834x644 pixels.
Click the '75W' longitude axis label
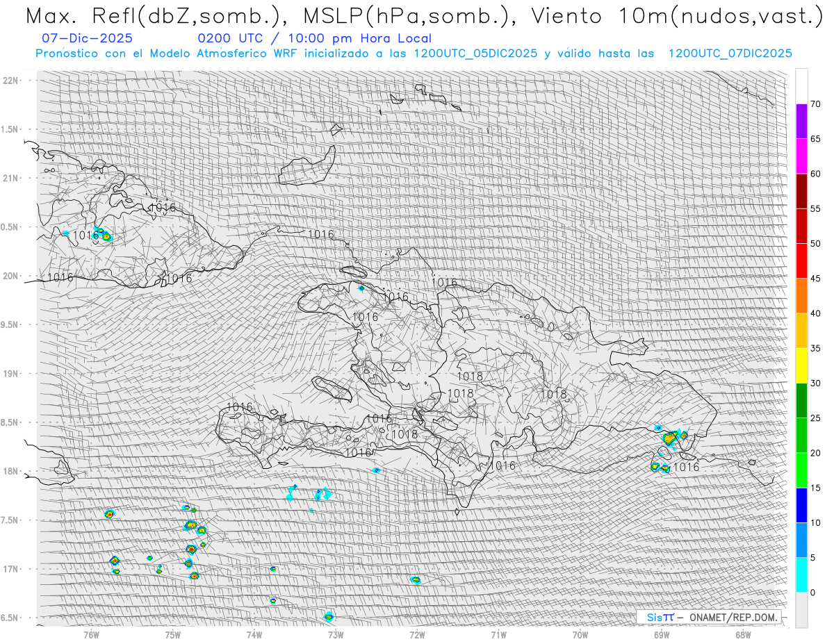(x=172, y=634)
